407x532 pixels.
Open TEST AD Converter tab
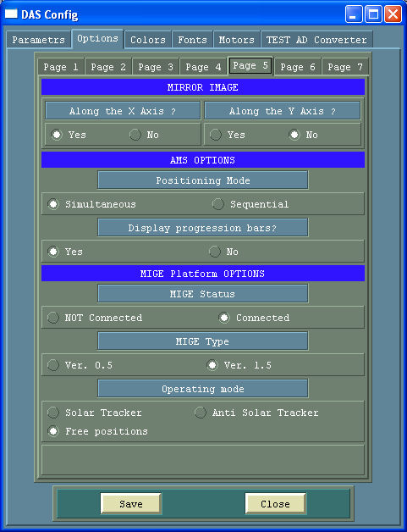pos(316,40)
